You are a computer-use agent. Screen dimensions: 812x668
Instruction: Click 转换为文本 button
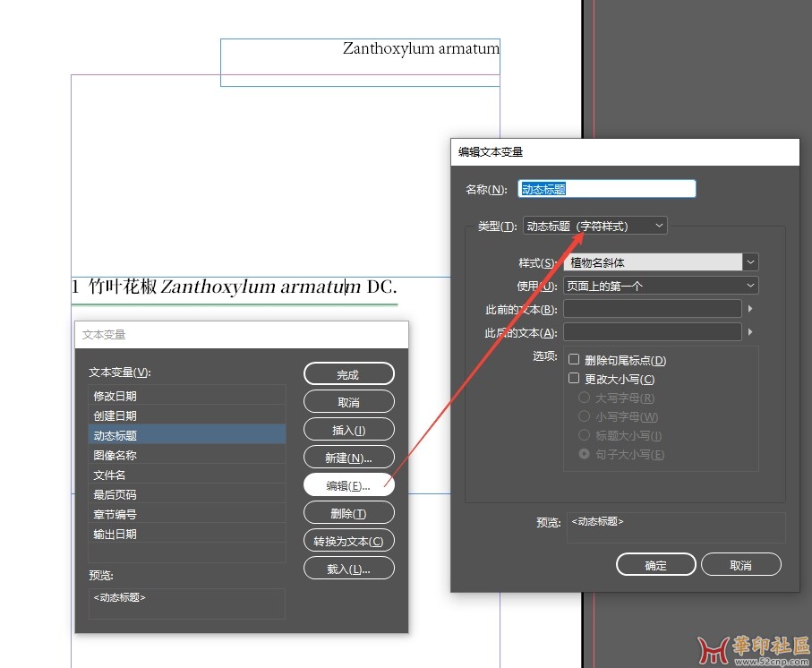point(348,541)
